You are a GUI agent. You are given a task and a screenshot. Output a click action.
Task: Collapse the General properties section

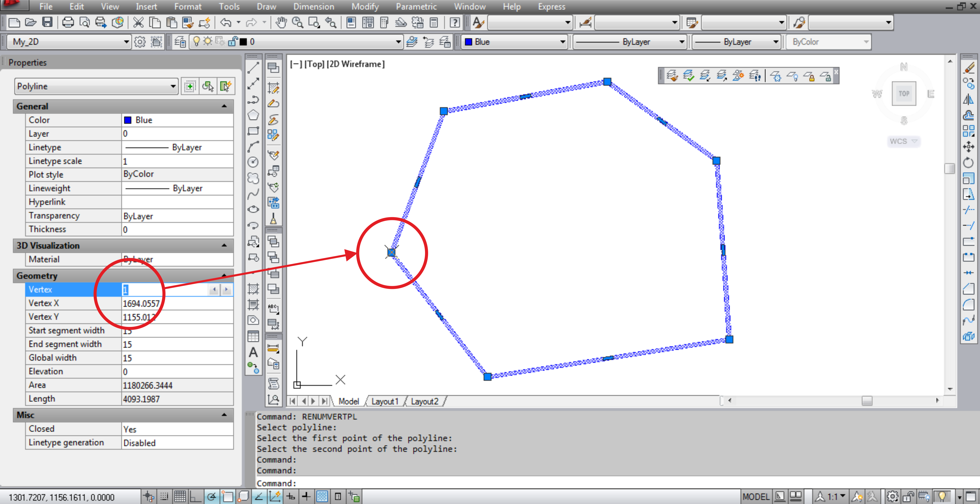224,106
